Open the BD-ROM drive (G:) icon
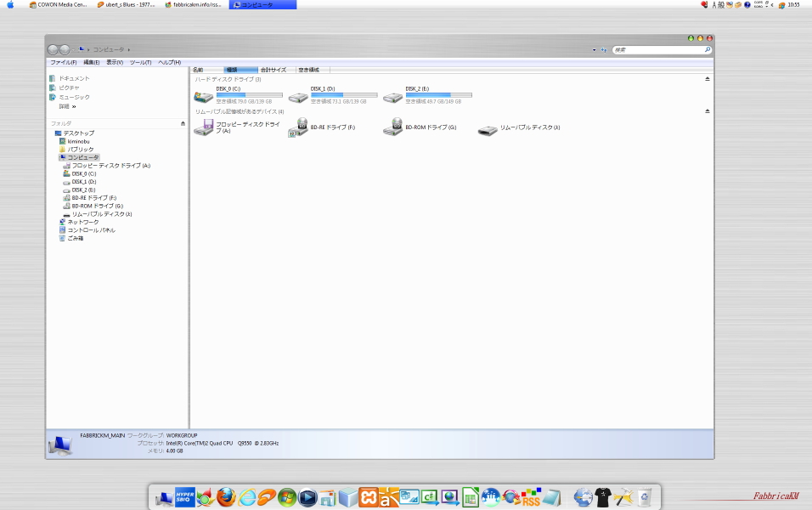The width and height of the screenshot is (812, 510). click(x=392, y=127)
